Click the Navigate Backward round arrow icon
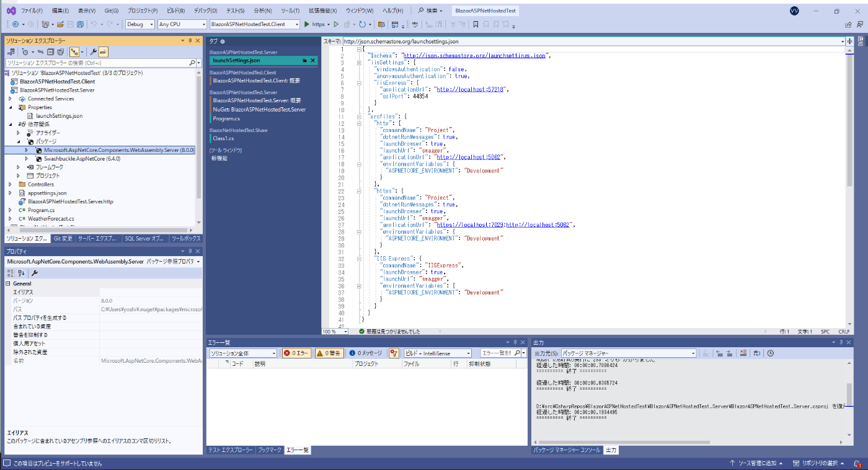868x470 pixels. click(x=15, y=24)
